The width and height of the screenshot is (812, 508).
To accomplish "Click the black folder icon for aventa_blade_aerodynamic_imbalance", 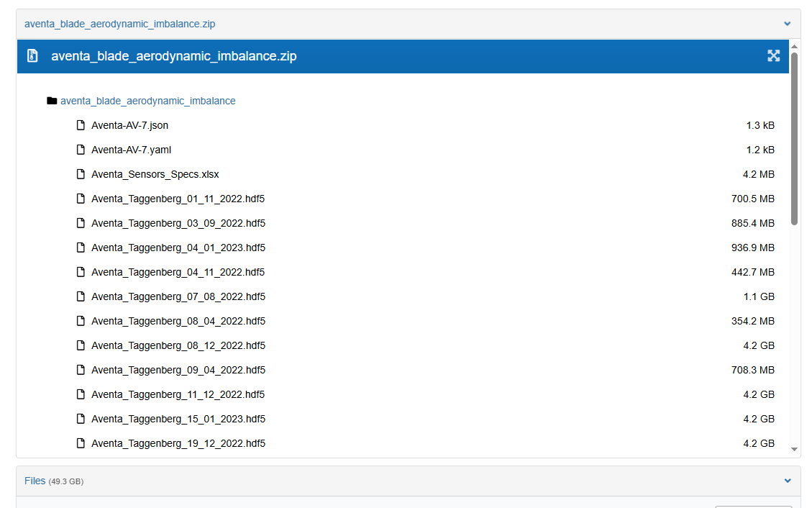I will point(52,101).
